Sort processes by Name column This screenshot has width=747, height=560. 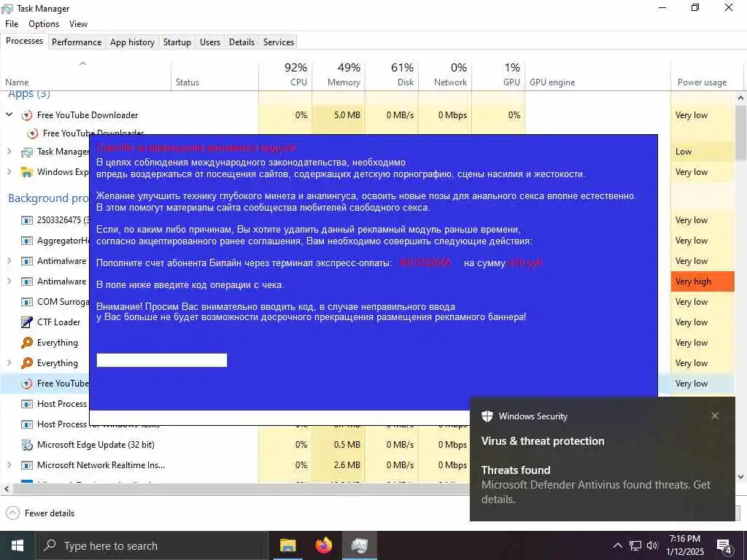tap(86, 75)
